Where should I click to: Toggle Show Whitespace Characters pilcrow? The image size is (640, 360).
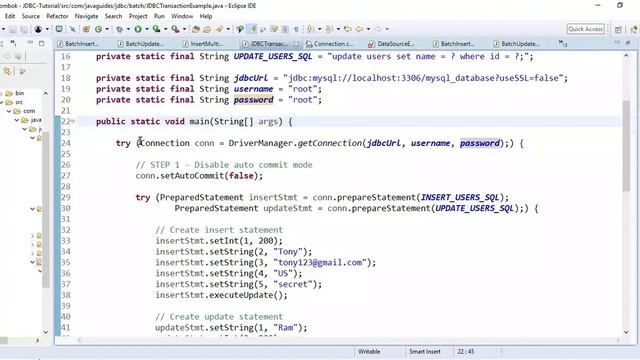(x=296, y=29)
